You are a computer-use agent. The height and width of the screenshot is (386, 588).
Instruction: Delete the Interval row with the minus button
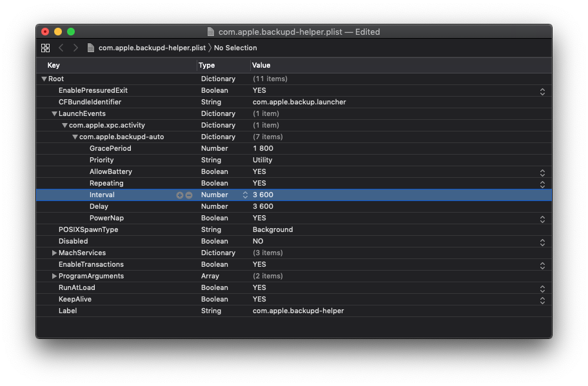point(189,195)
